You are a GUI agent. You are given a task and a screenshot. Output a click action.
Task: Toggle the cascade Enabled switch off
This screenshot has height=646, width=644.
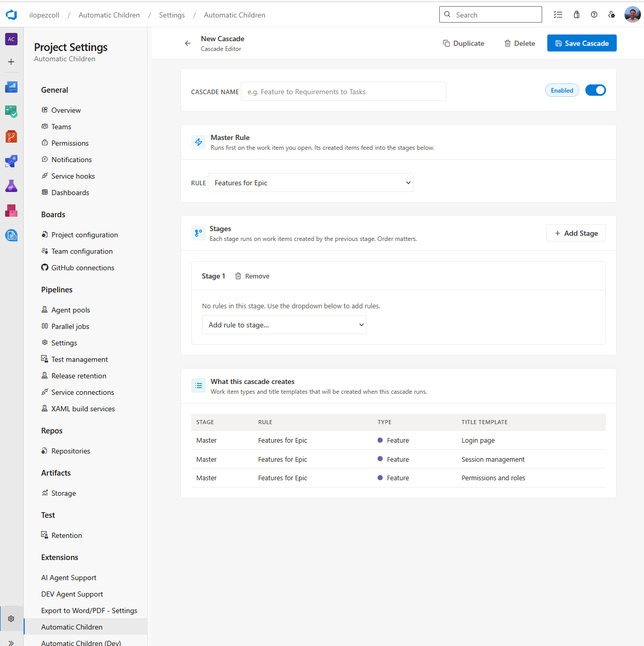click(x=596, y=91)
